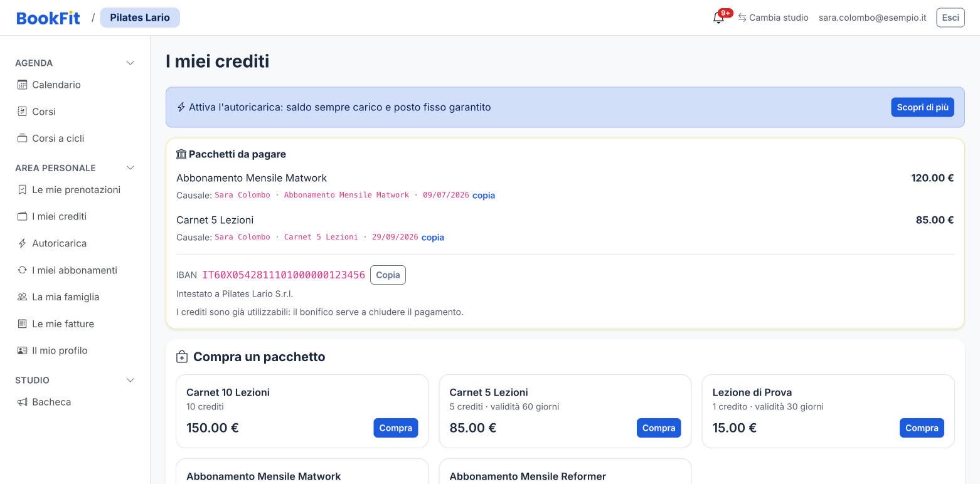The width and height of the screenshot is (980, 484).
Task: Open Calendario in the sidebar
Action: 75,85
